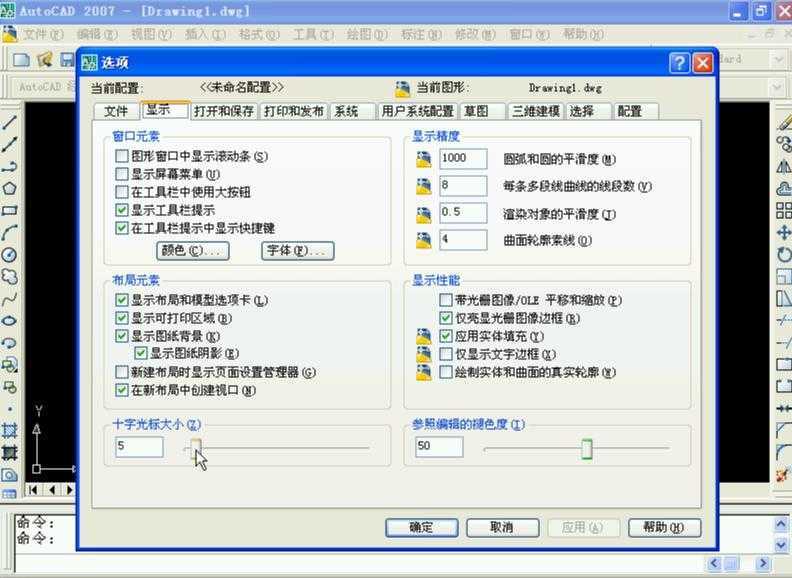Click the 字体(F)... button
The height and width of the screenshot is (578, 792).
(298, 251)
